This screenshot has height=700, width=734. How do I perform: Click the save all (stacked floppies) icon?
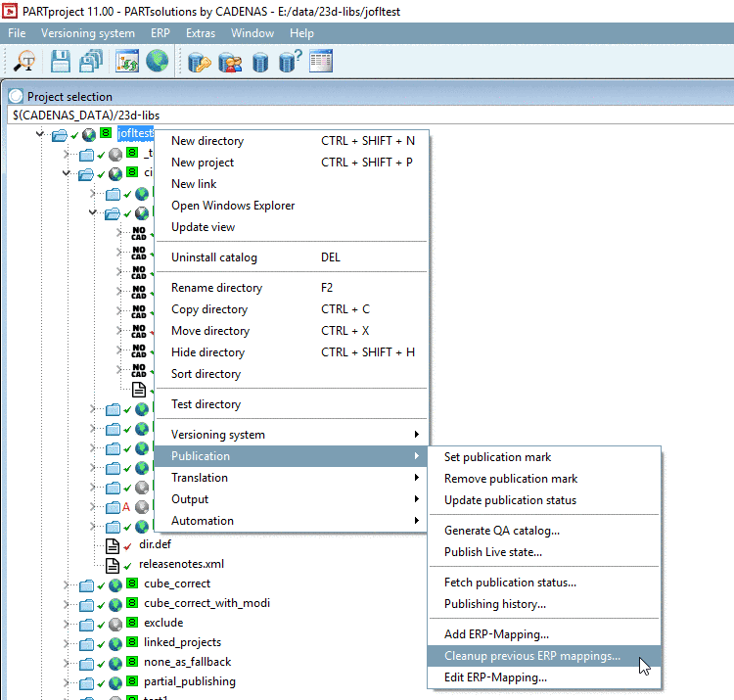coord(91,62)
